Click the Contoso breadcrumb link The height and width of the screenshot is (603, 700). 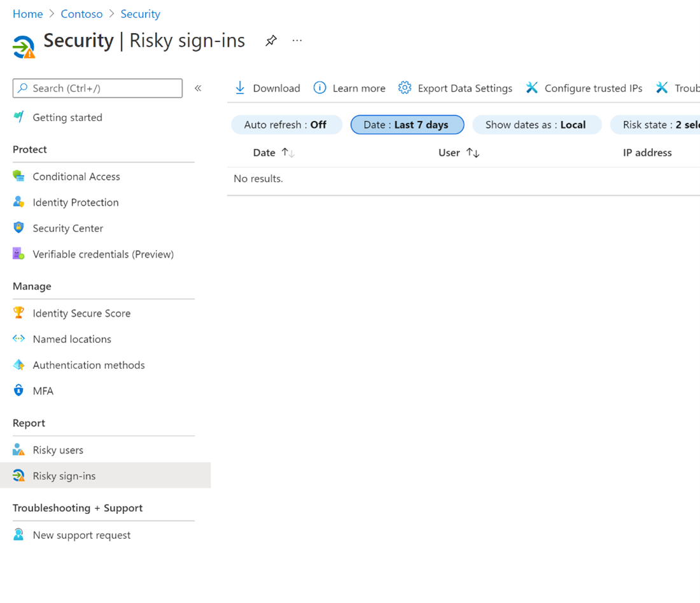[81, 13]
